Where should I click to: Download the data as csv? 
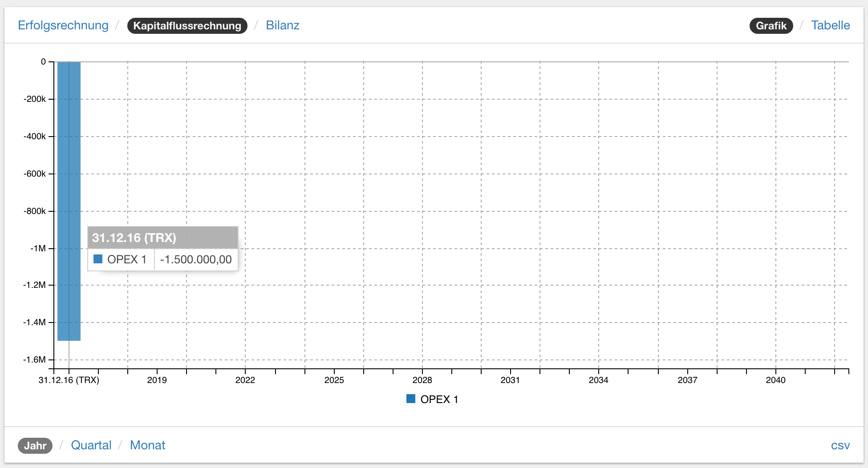840,445
